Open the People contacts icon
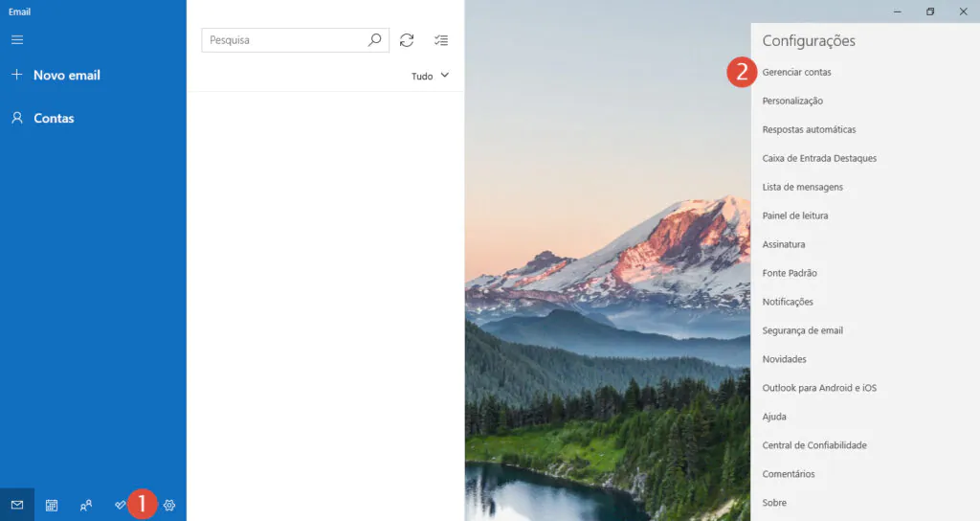This screenshot has width=980, height=521. (86, 506)
